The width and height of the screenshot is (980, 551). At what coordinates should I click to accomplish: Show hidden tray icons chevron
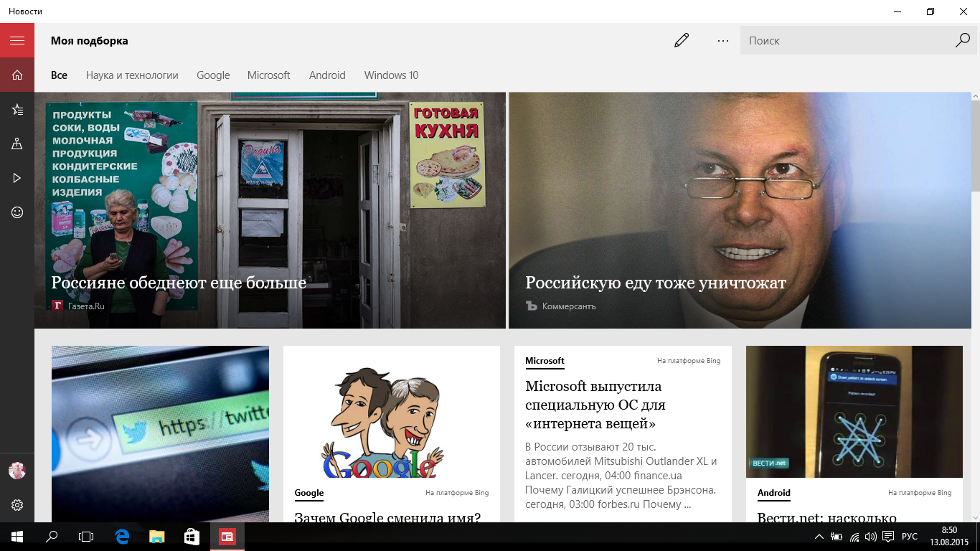click(819, 537)
